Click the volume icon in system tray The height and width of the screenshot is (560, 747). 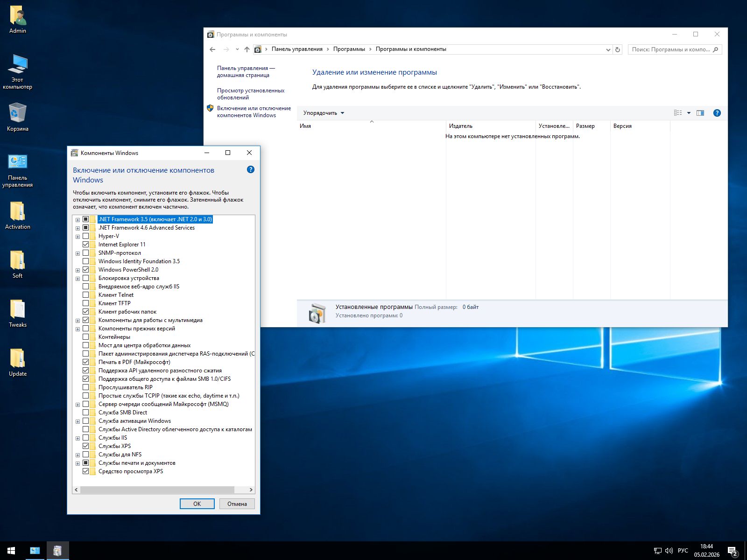point(669,551)
